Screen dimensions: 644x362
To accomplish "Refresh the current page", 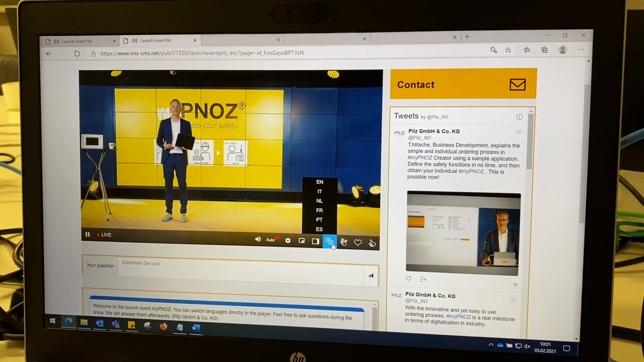I will click(x=77, y=53).
